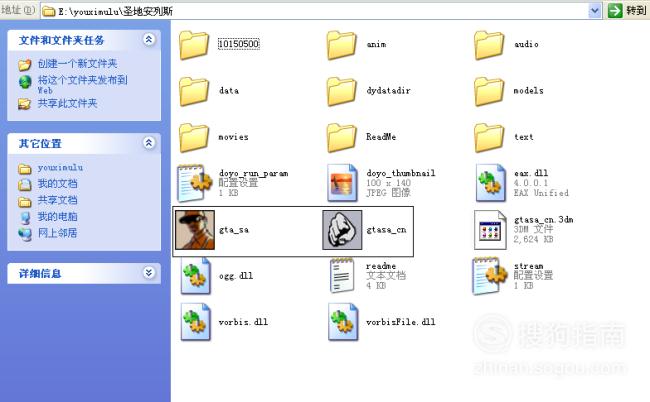
Task: Open the text folder icon
Action: pos(489,138)
